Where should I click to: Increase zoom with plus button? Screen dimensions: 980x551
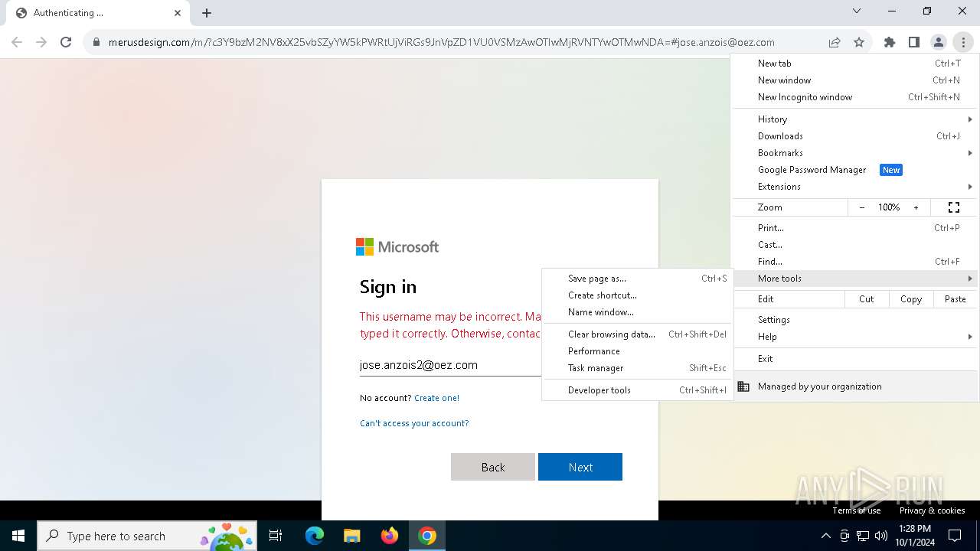tap(916, 207)
